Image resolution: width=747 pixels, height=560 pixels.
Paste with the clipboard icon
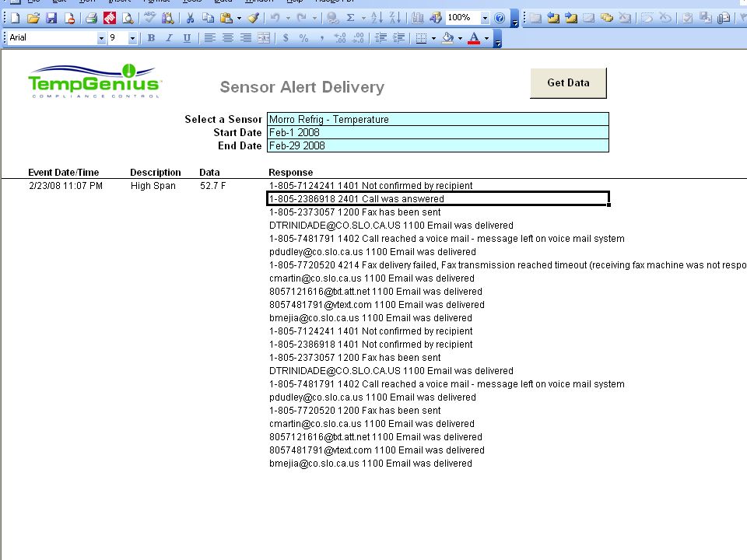coord(226,19)
